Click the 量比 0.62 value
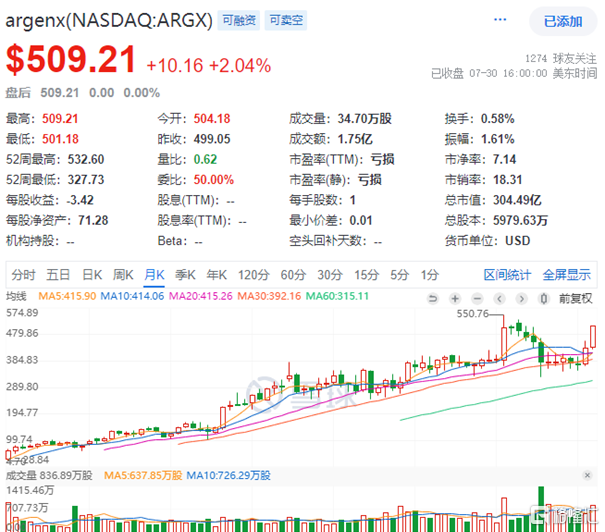 pos(205,159)
